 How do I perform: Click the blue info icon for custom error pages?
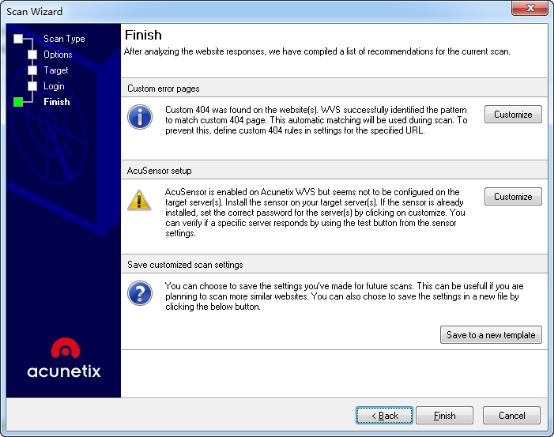[x=140, y=117]
